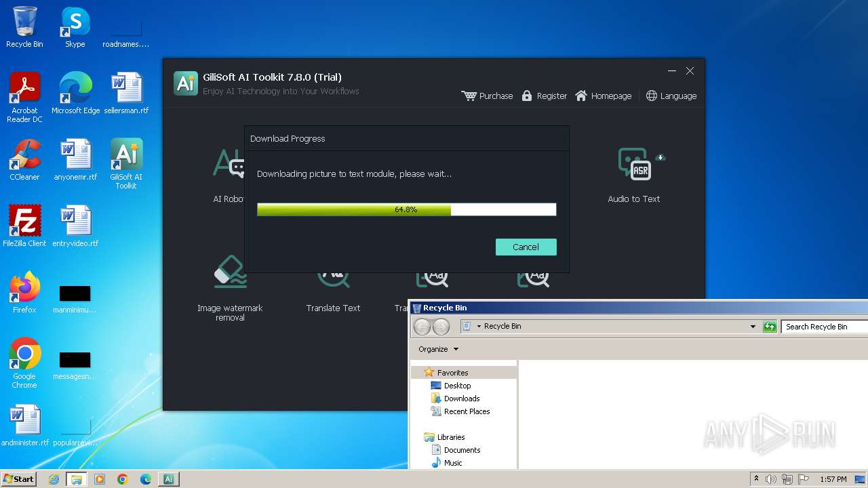
Task: Open the Purchase cart link
Action: pos(487,96)
